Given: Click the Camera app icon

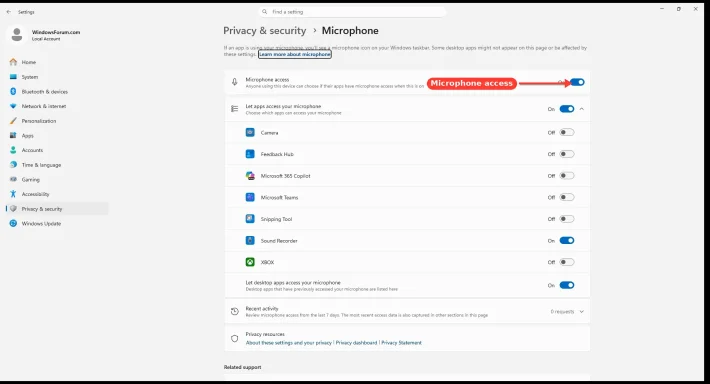Looking at the screenshot, I should pyautogui.click(x=250, y=132).
